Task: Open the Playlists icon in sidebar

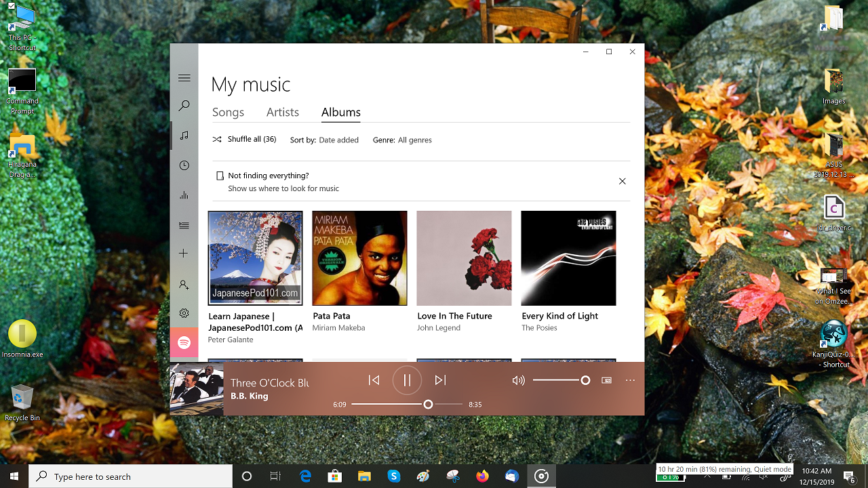Action: 184,225
